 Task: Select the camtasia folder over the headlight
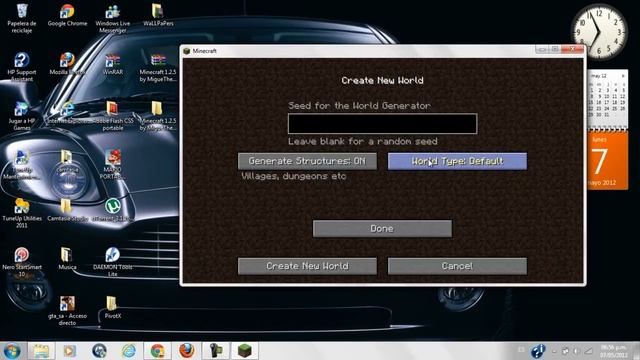click(67, 162)
